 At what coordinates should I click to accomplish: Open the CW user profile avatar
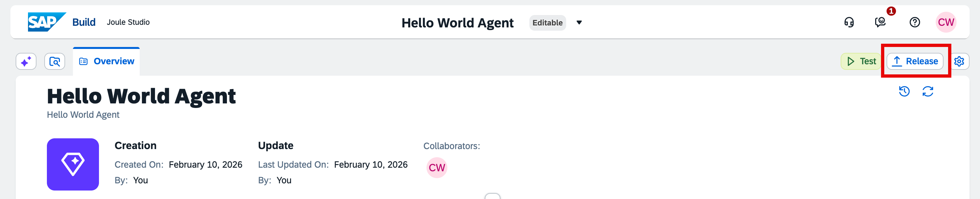pos(946,22)
